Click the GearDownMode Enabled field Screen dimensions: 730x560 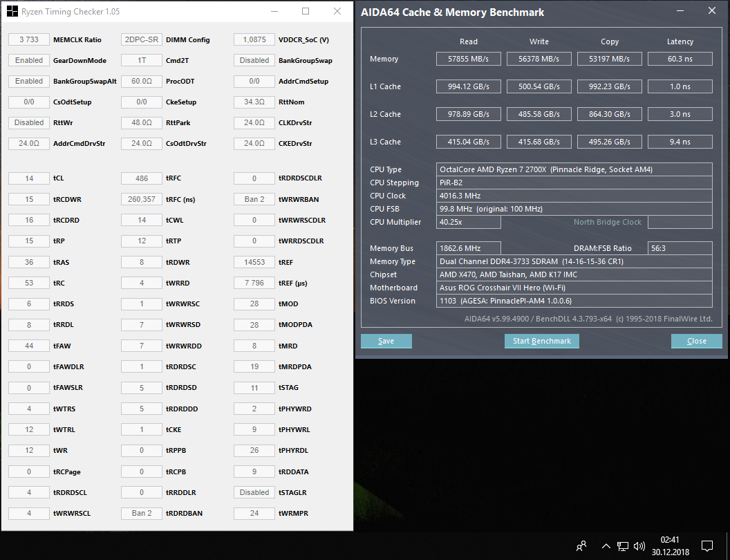tap(29, 60)
